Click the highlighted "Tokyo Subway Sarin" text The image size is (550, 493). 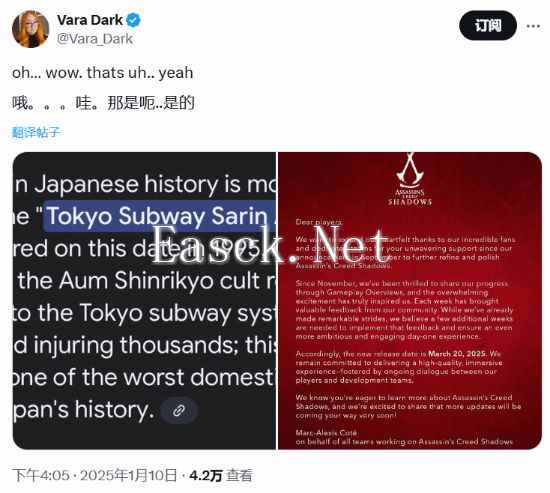pos(159,216)
